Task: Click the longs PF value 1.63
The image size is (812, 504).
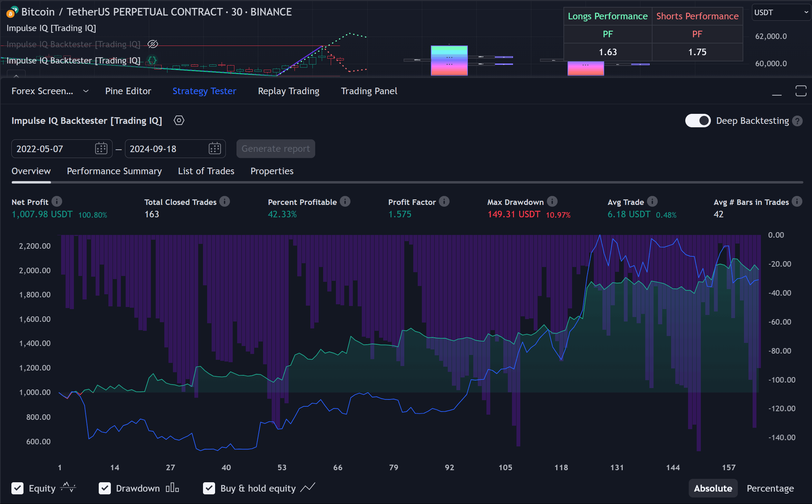Action: pyautogui.click(x=608, y=52)
